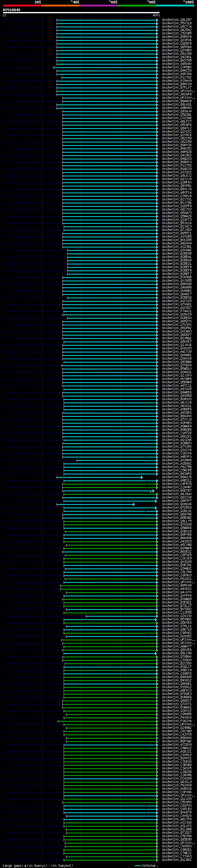Select label UniRef100_B8AAV9

click(176, 101)
